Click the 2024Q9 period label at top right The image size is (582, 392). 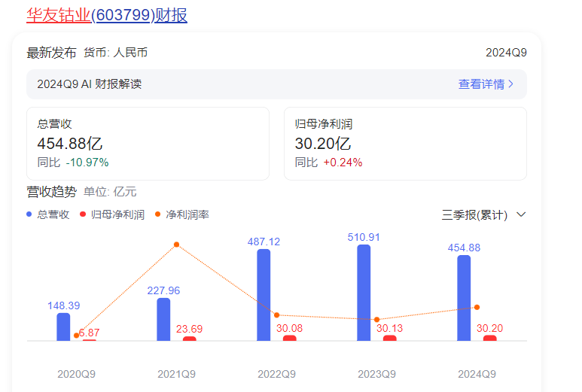506,53
